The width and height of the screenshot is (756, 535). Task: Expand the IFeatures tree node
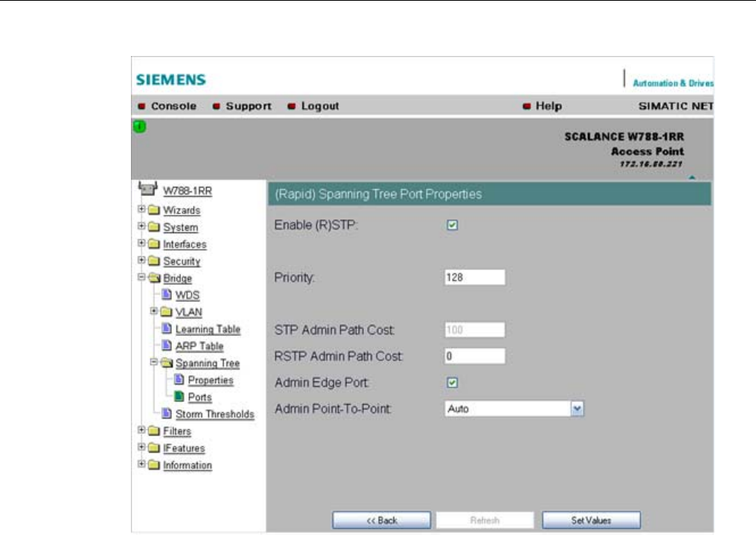(142, 446)
